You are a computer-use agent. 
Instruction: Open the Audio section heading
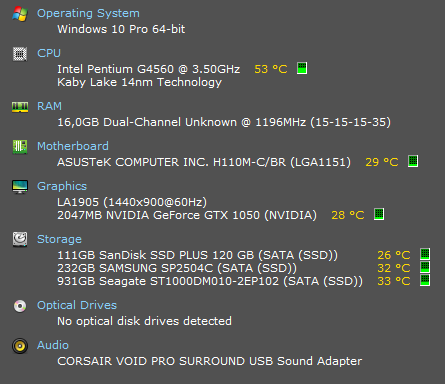point(53,345)
